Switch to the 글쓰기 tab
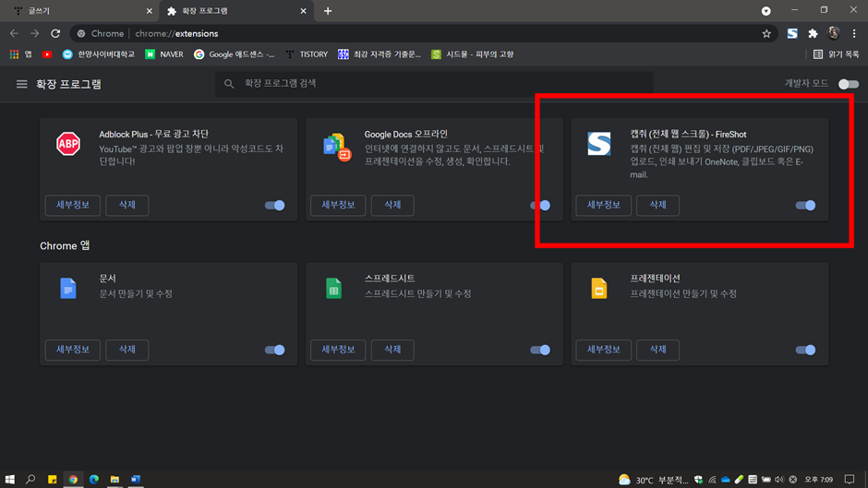868x488 pixels. click(79, 11)
